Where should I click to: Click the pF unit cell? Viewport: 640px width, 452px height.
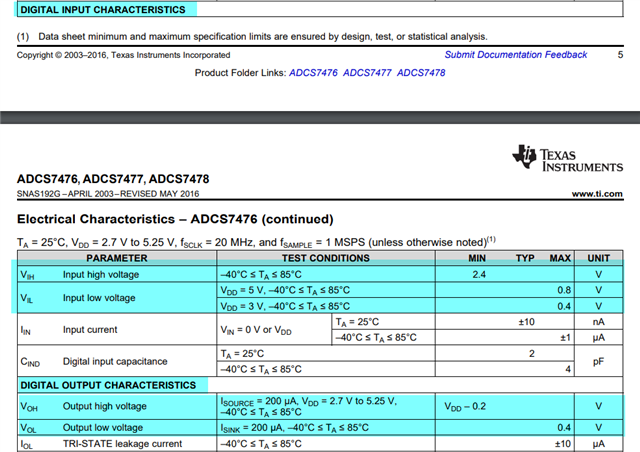598,362
